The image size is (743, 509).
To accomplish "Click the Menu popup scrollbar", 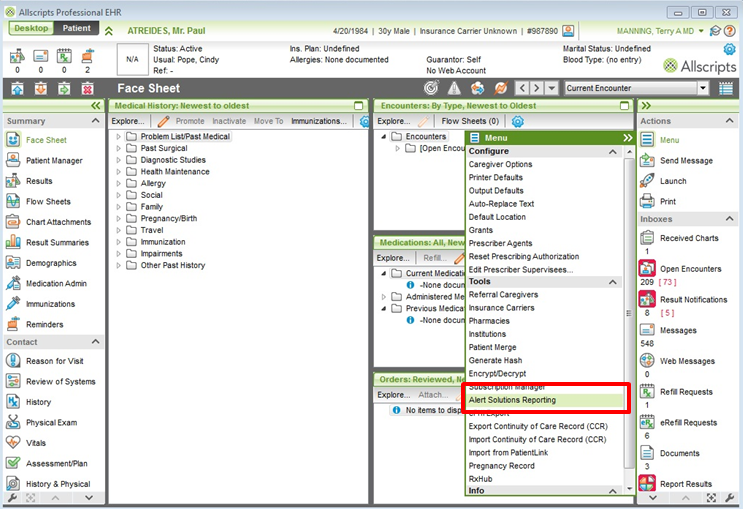I will click(629, 313).
